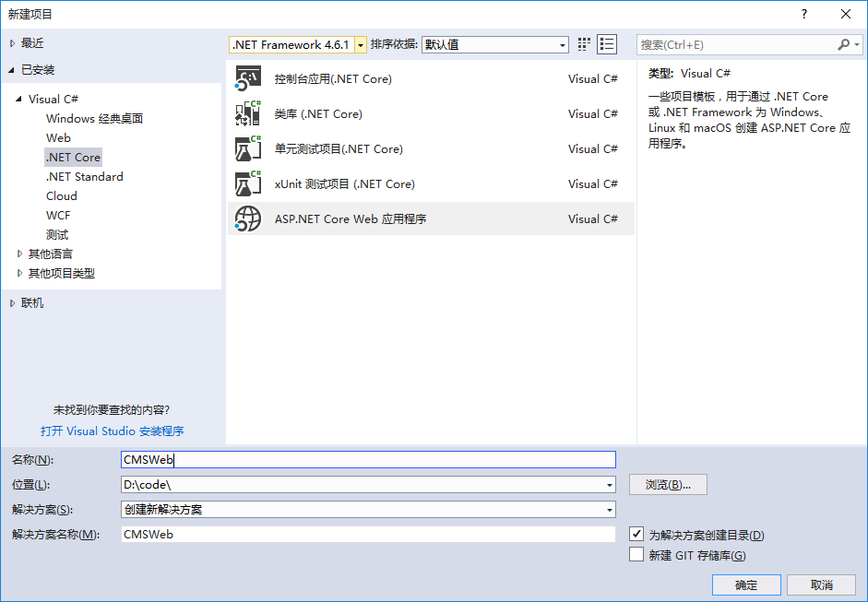Expand the 其他语言 node
Viewport: 868px width, 602px height.
coord(19,254)
